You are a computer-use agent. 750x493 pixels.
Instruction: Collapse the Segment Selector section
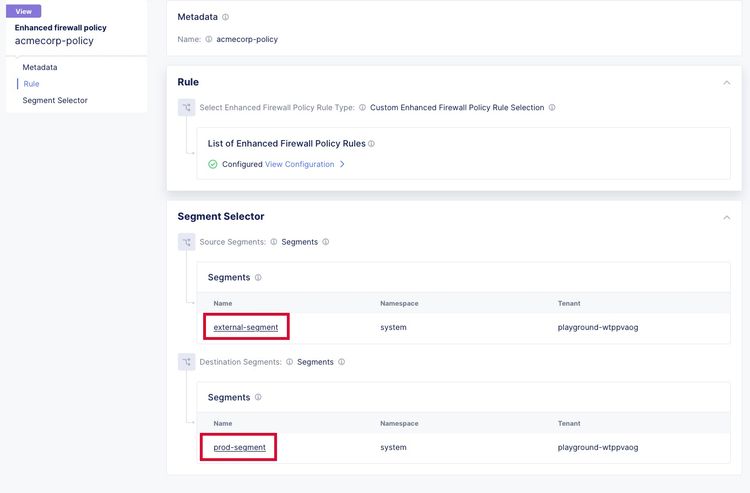pyautogui.click(x=727, y=217)
